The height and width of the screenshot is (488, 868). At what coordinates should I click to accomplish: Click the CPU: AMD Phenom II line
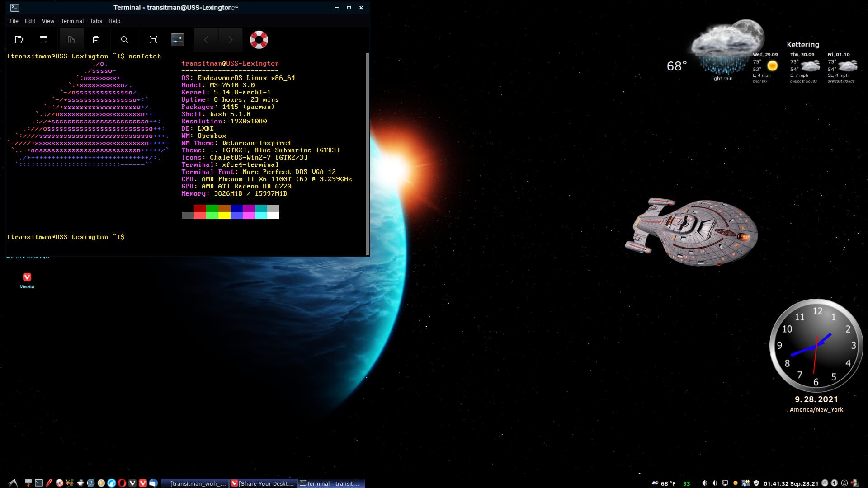[x=267, y=179]
